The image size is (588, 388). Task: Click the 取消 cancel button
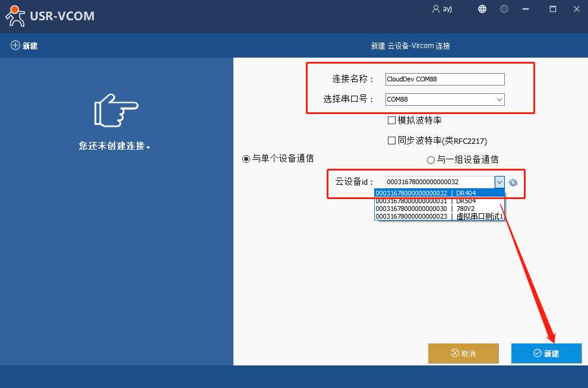(463, 353)
